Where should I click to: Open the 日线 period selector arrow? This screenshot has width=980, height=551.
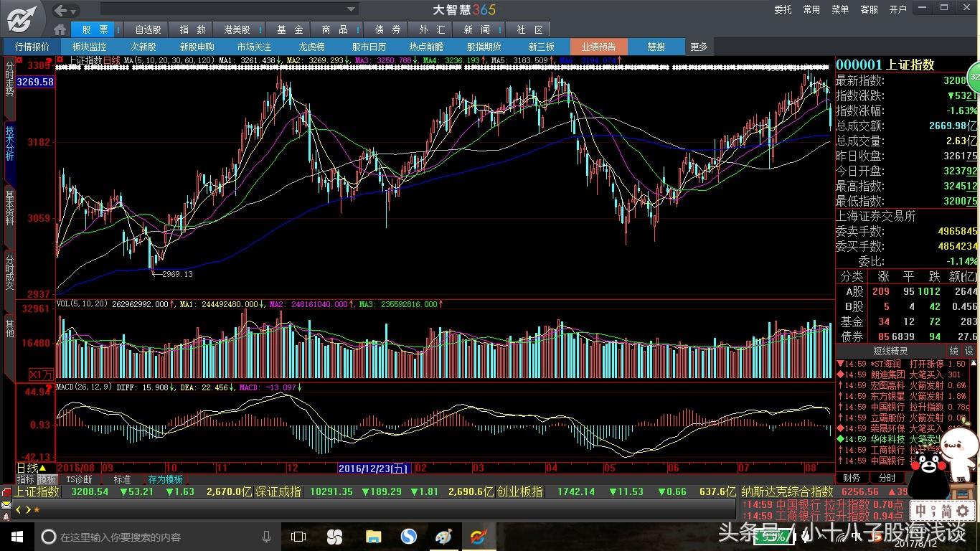42,468
